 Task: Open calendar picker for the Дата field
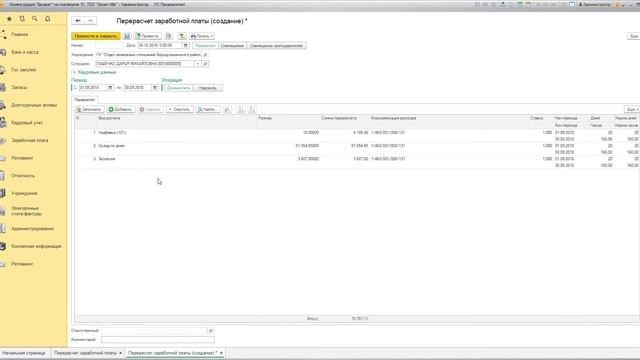pyautogui.click(x=186, y=45)
